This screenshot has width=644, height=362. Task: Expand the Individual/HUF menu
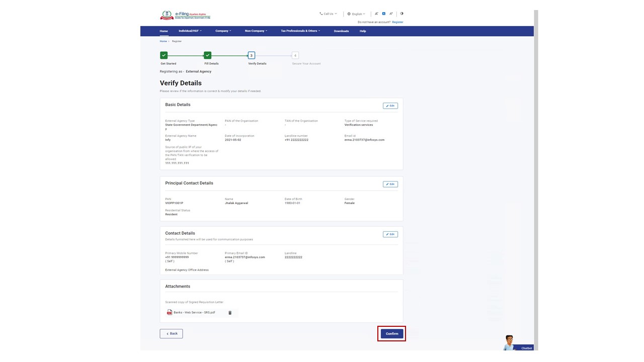pyautogui.click(x=190, y=31)
